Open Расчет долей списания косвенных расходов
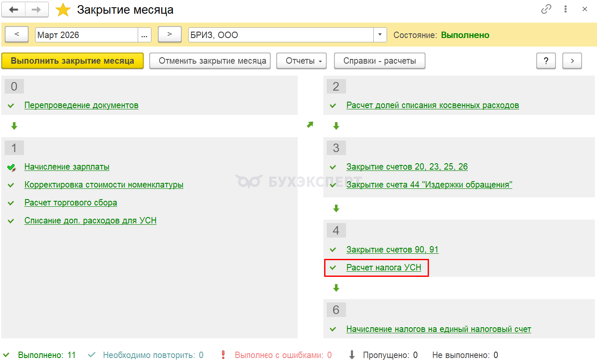The width and height of the screenshot is (597, 364). (433, 105)
